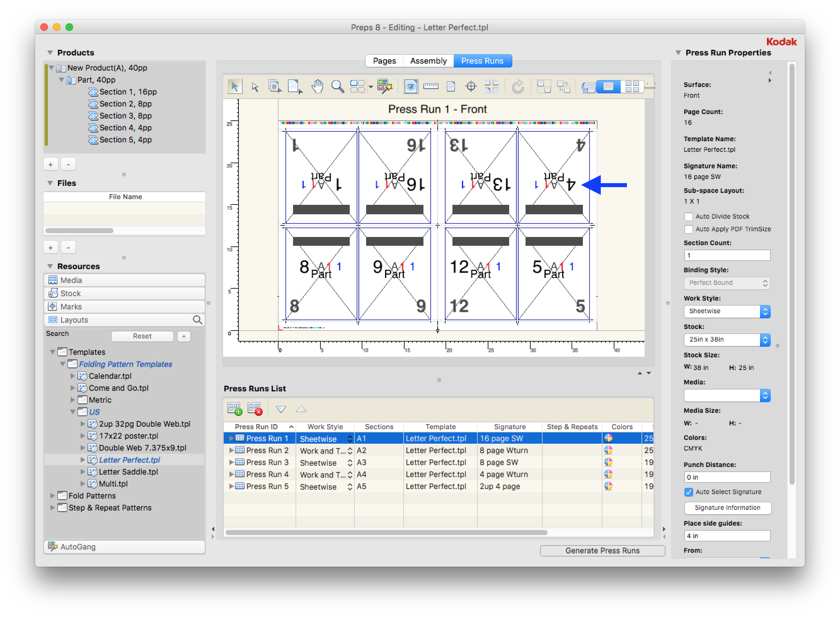Click the add press run icon
Viewport: 840px width, 617px height.
pos(235,409)
